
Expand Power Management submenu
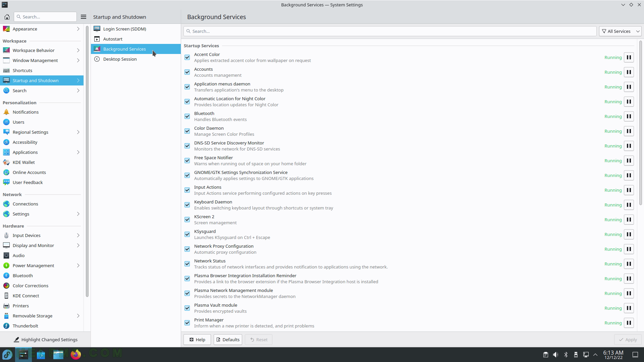pos(78,265)
